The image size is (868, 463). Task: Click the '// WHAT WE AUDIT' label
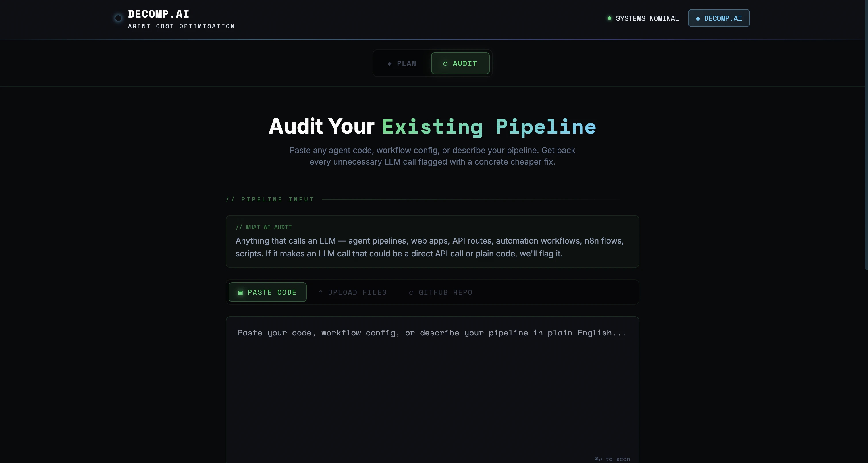click(263, 227)
